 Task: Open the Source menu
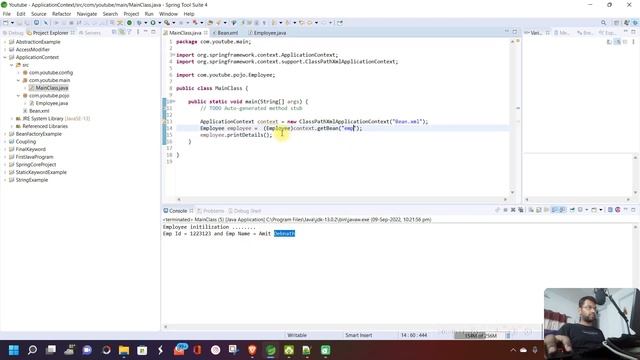pos(39,14)
